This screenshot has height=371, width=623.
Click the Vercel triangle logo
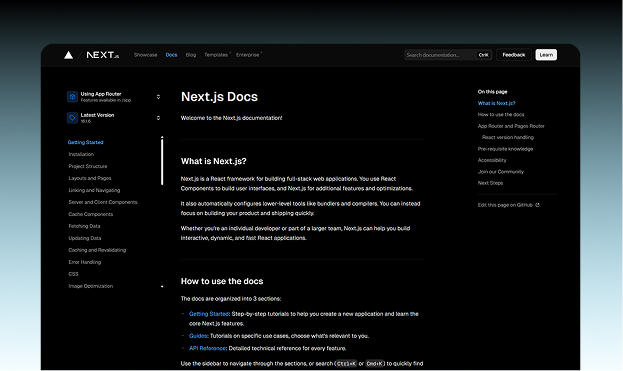68,55
